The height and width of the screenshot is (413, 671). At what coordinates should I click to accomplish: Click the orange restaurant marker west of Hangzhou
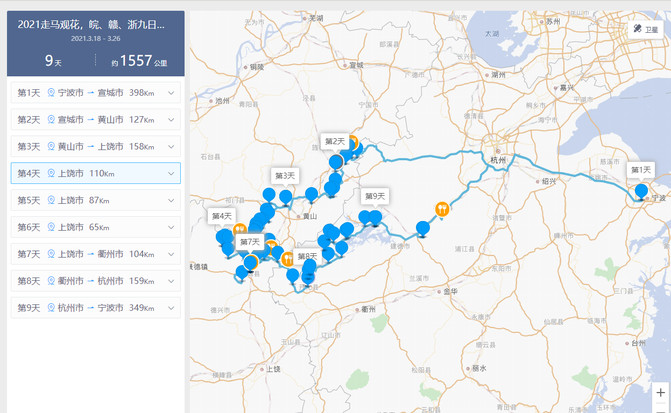(x=442, y=210)
